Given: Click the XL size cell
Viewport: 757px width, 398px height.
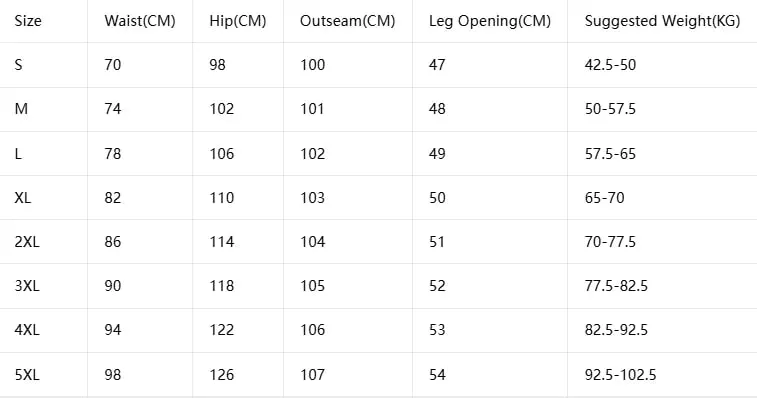Looking at the screenshot, I should [x=23, y=198].
